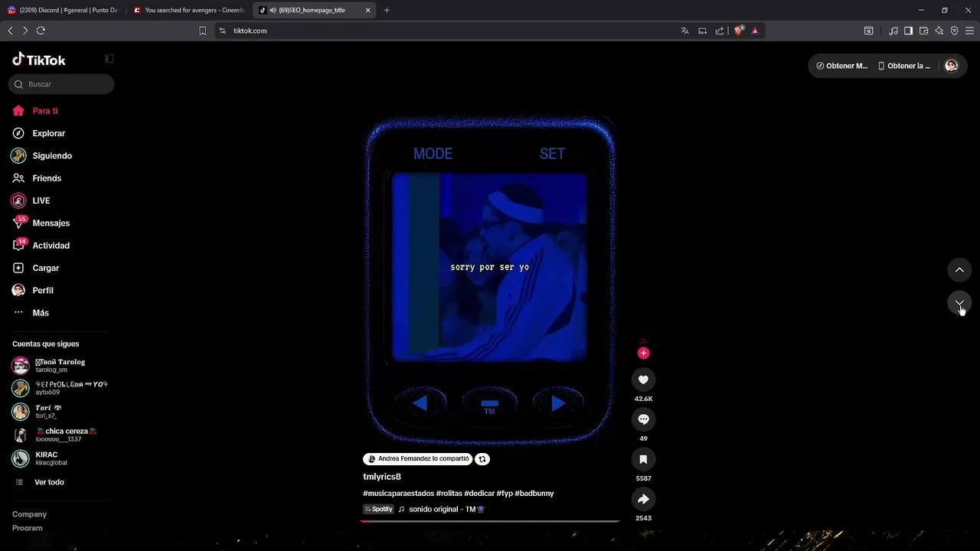Translate page using the translate icon

684,31
